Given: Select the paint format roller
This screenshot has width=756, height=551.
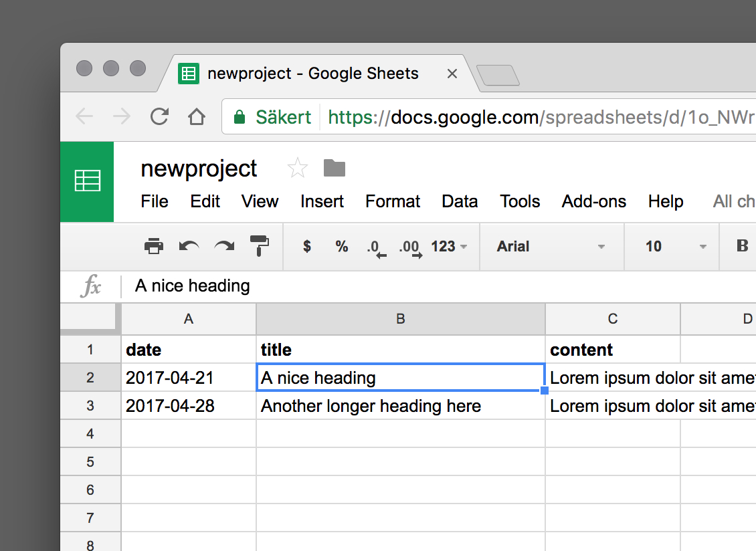Looking at the screenshot, I should [x=259, y=246].
